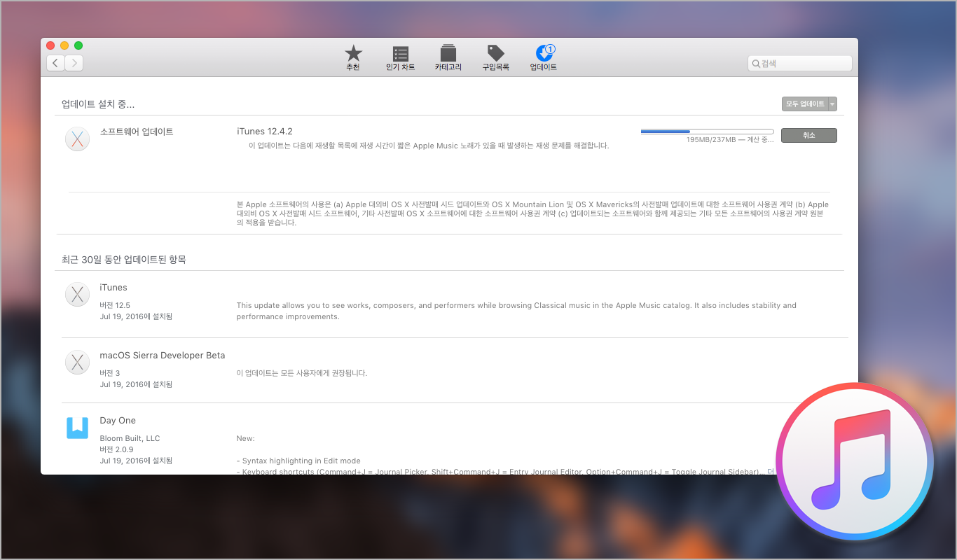Click the 버전 3 version text
The width and height of the screenshot is (957, 560).
click(110, 373)
